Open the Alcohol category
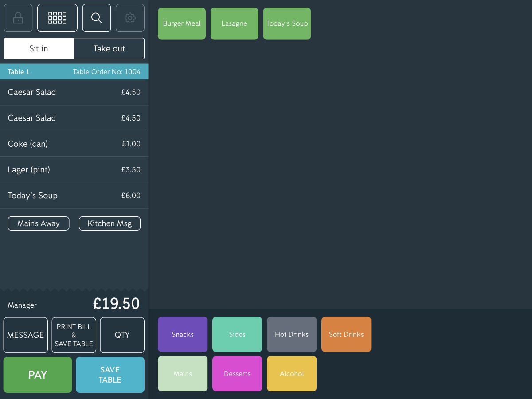This screenshot has width=532, height=399. pyautogui.click(x=292, y=374)
